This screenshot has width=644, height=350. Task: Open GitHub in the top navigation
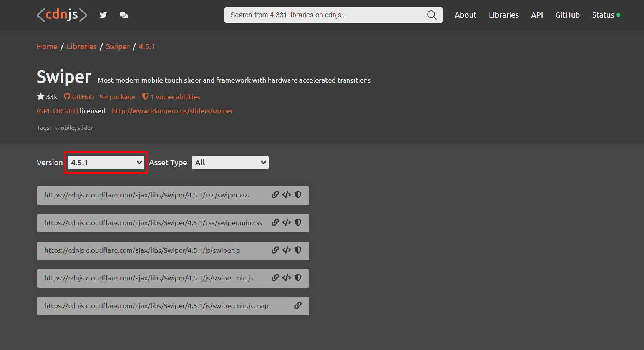(x=567, y=15)
